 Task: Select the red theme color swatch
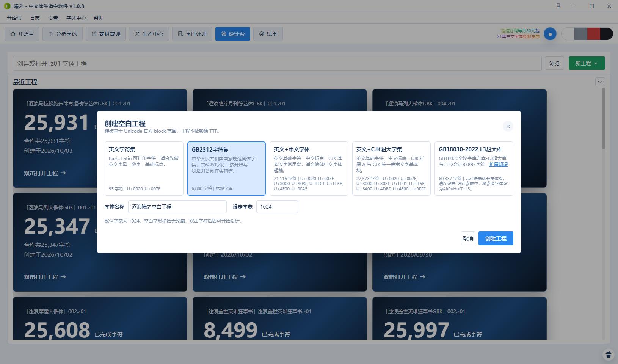point(594,34)
